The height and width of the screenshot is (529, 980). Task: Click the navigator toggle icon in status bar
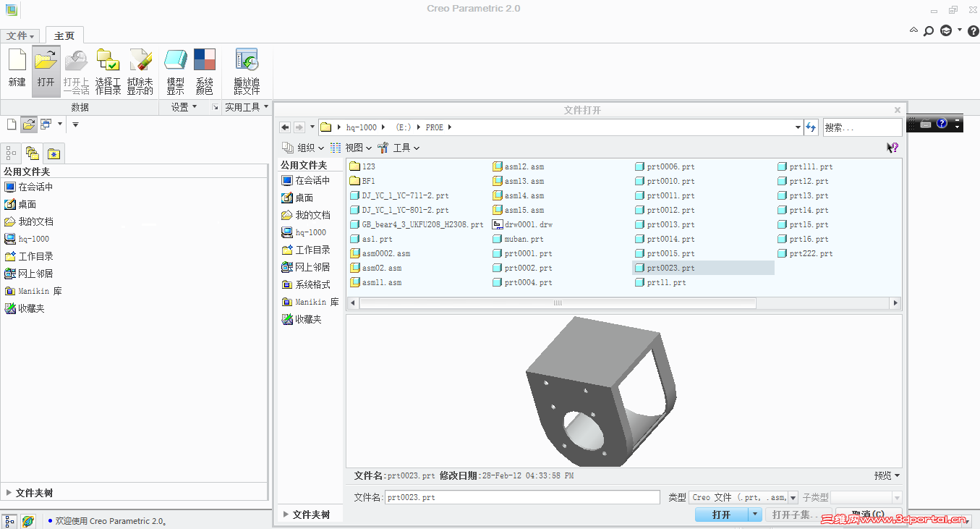tap(9, 521)
